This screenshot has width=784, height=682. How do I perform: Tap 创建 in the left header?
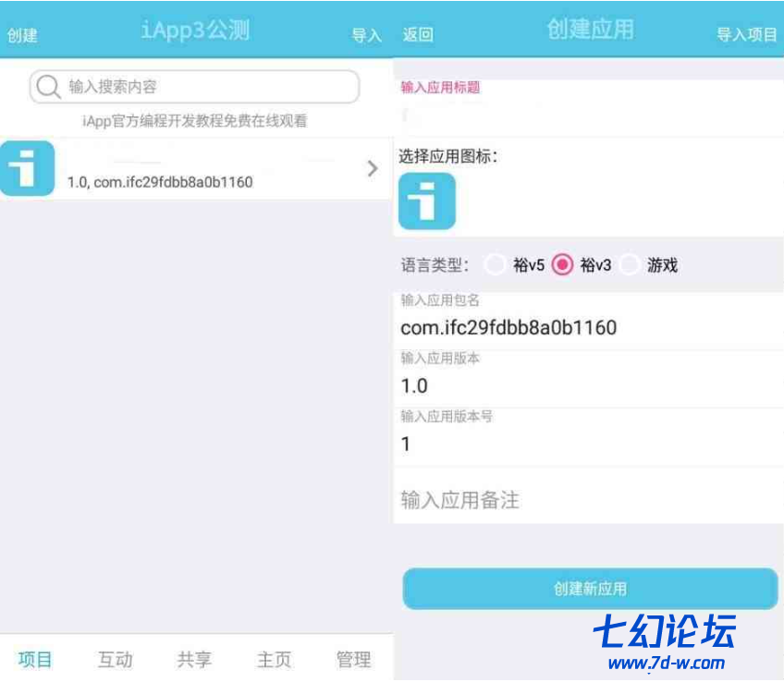(x=22, y=35)
